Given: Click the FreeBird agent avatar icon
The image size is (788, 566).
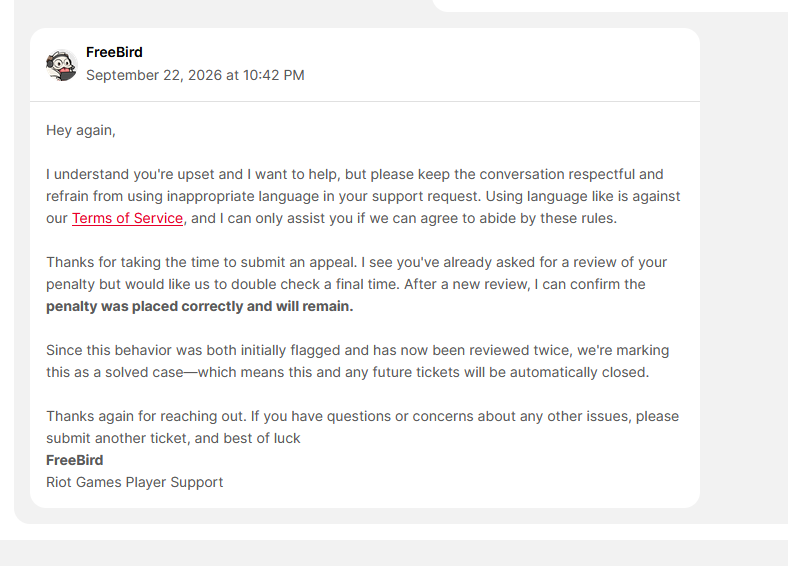Looking at the screenshot, I should tap(61, 65).
